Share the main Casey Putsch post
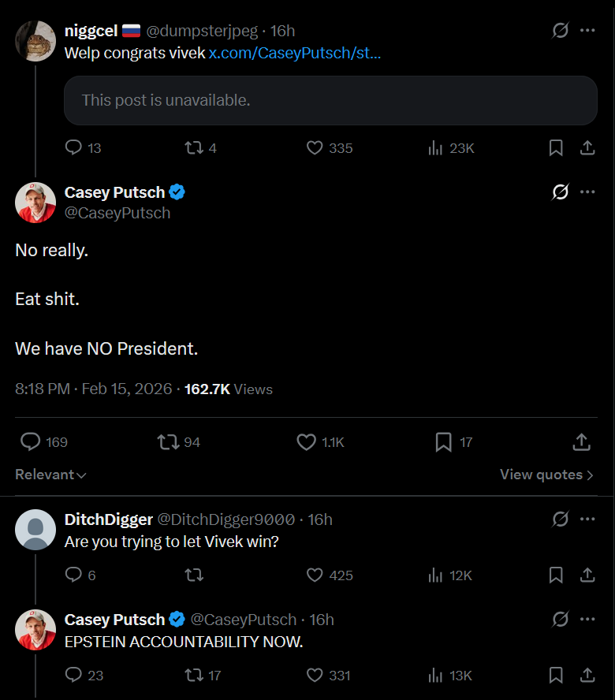Viewport: 615px width, 700px height. 581,441
